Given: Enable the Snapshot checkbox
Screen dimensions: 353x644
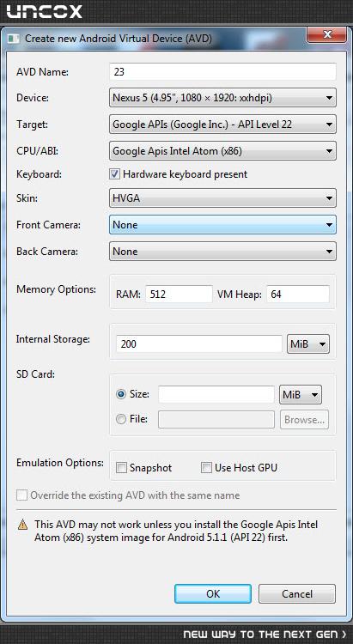Looking at the screenshot, I should (121, 467).
